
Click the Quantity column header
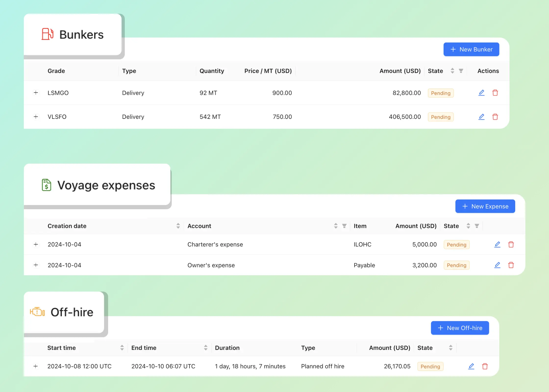[212, 71]
